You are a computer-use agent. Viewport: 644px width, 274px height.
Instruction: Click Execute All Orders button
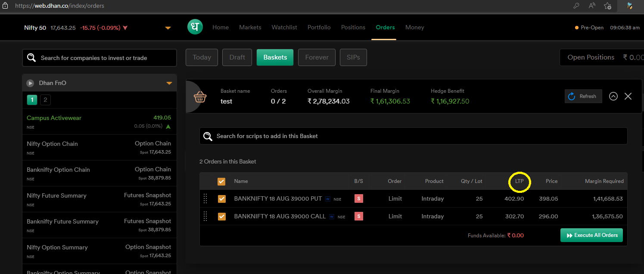591,235
